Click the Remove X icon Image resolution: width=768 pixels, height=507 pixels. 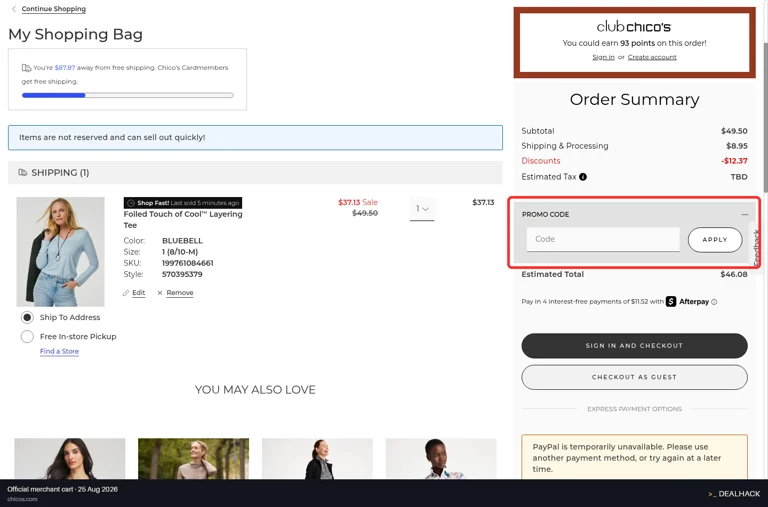(160, 293)
